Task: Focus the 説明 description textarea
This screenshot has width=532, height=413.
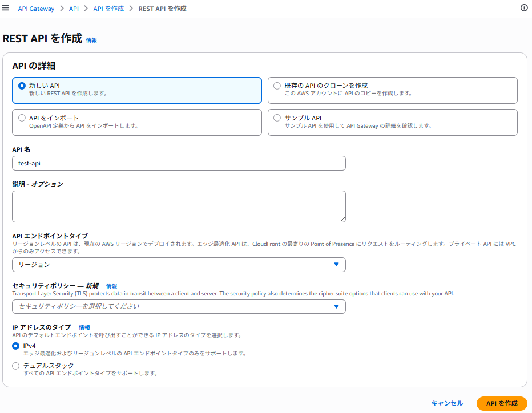Action: click(x=179, y=206)
